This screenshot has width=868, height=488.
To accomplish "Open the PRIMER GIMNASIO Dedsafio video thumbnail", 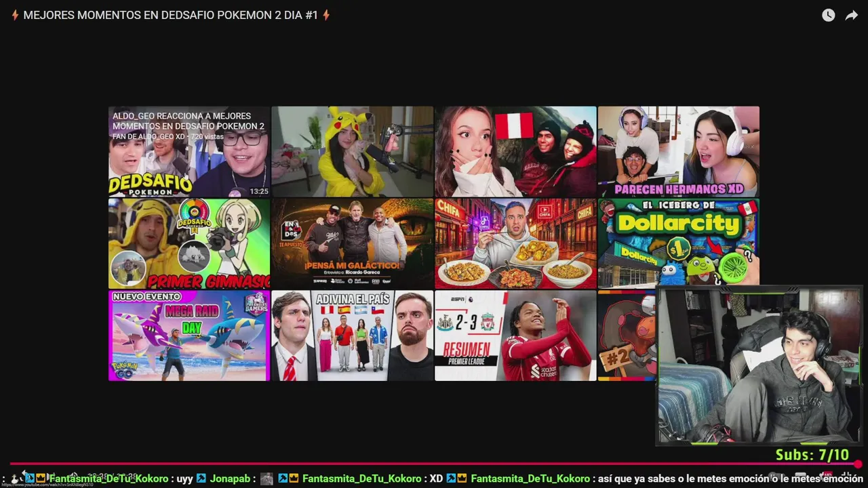I will [189, 243].
